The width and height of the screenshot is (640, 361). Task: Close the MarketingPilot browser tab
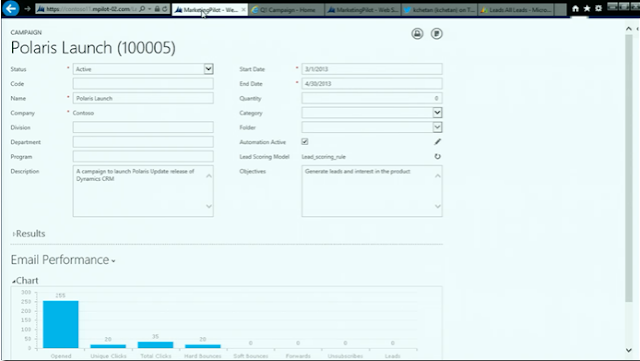click(x=244, y=9)
